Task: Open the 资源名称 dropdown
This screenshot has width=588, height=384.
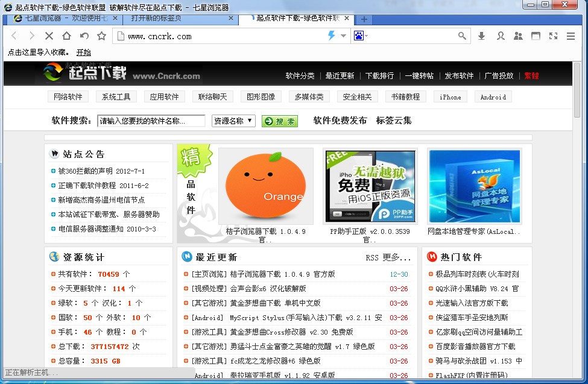Action: tap(233, 121)
